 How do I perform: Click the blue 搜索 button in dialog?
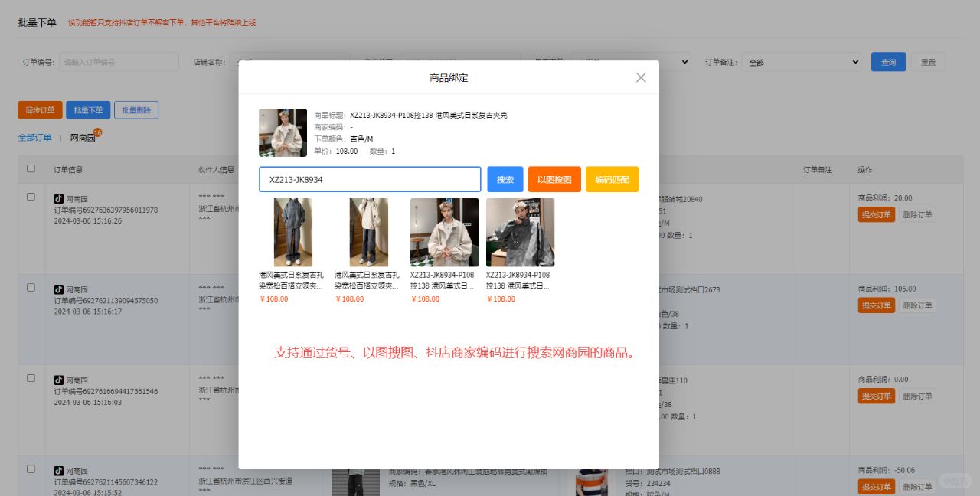505,179
